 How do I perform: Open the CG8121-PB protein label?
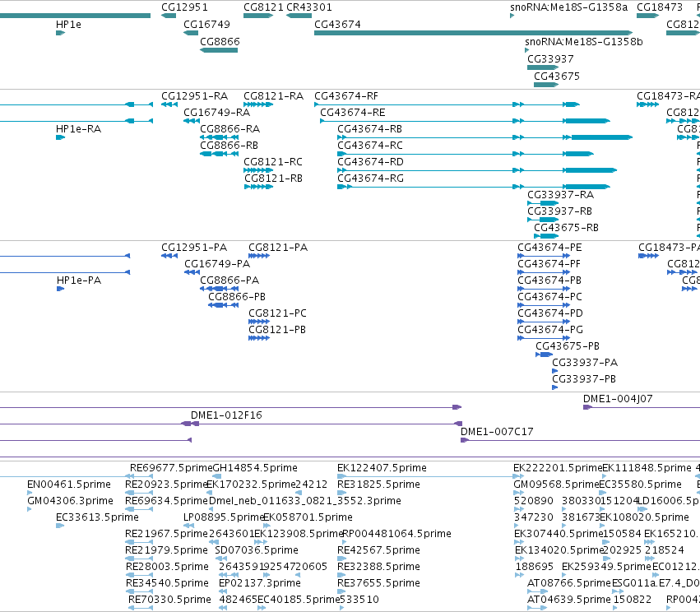coord(276,330)
